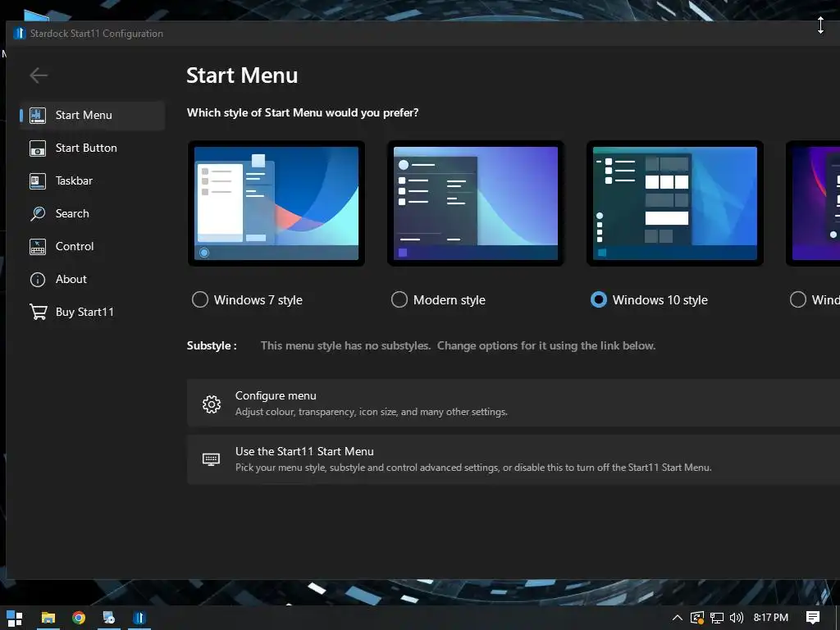840x630 pixels.
Task: Click the Start Menu page heading
Action: 242,75
